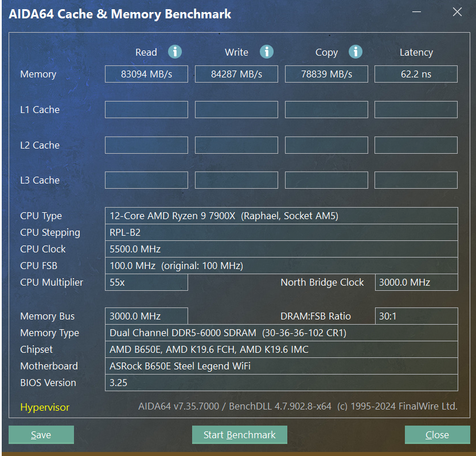Click the CPU FSB value 100.0 MHz
This screenshot has height=456, width=476.
coord(282,266)
